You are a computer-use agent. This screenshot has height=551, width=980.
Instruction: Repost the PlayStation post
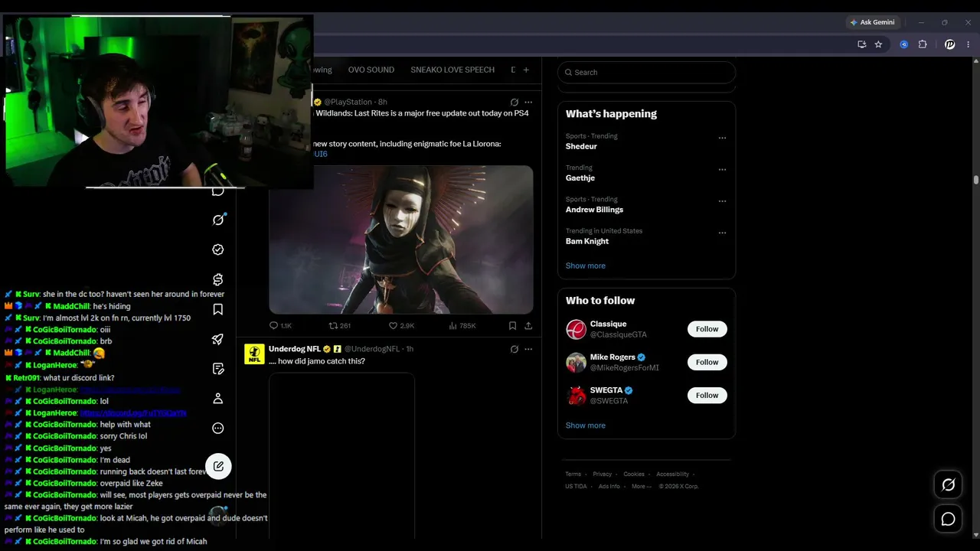tap(339, 325)
